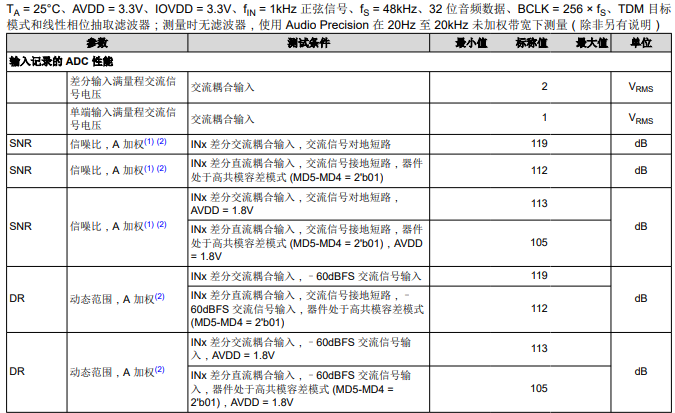Select '动态范围，A 加权' in the DR 113/105 row
This screenshot has height=413, width=675.
tap(112, 372)
